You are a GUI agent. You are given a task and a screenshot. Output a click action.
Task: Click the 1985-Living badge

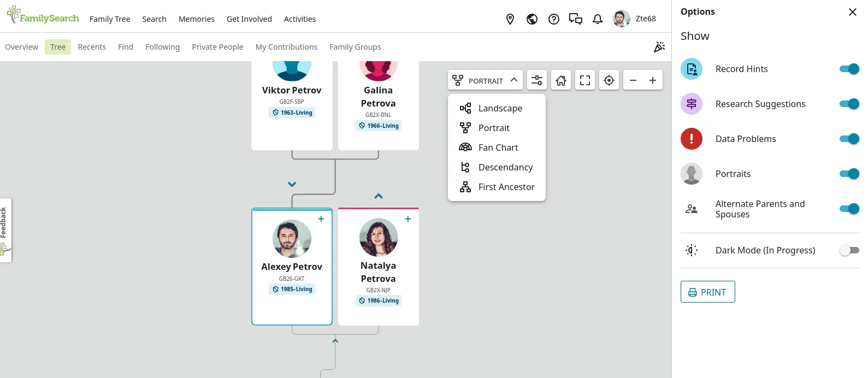click(292, 289)
